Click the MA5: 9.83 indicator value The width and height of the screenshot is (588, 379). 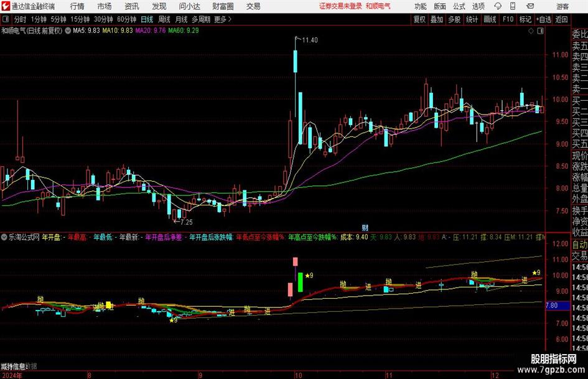pyautogui.click(x=86, y=30)
